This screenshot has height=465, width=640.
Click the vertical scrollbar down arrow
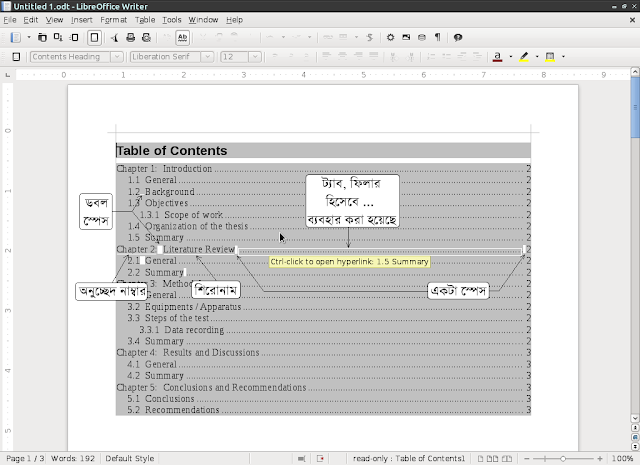click(635, 418)
